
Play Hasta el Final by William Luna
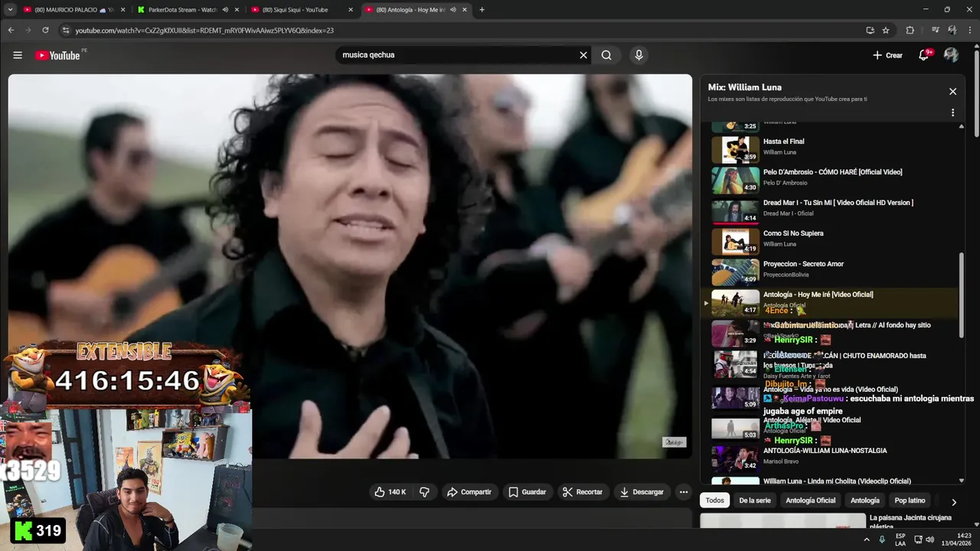831,149
